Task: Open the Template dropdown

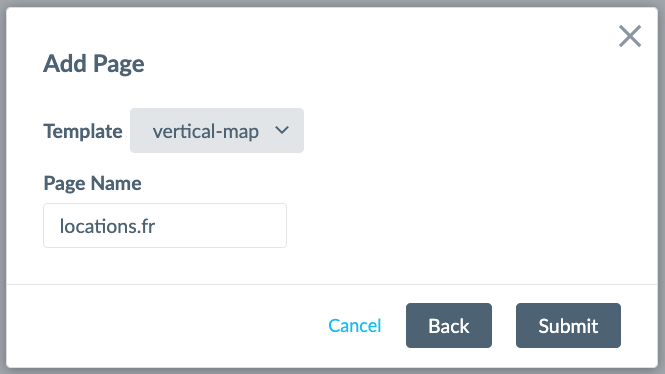Action: pos(217,131)
